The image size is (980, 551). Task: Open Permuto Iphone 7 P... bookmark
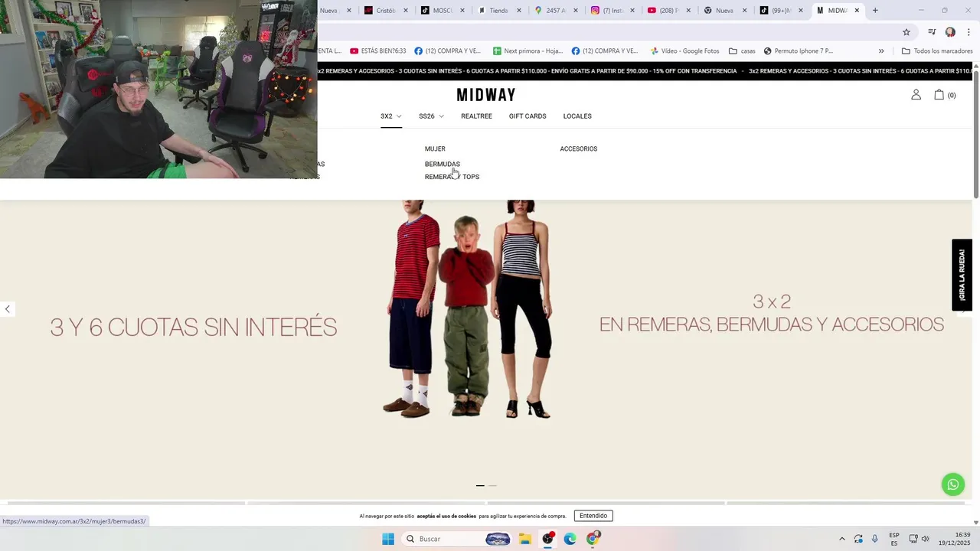click(x=798, y=51)
